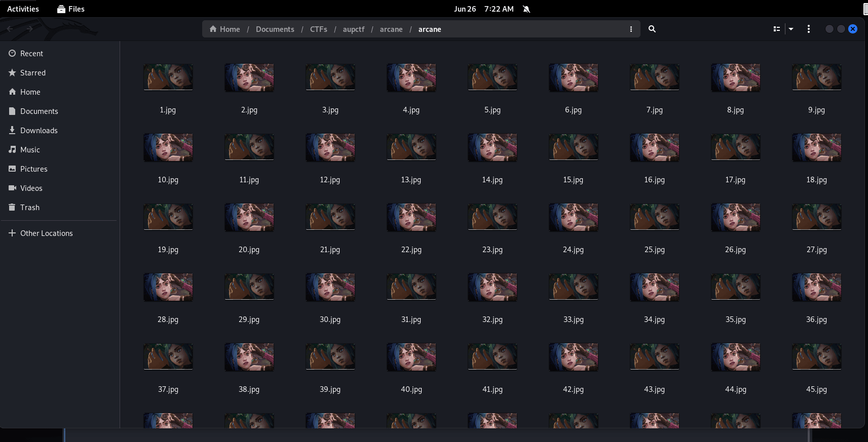This screenshot has width=868, height=442.
Task: Select the 31.jpg thumbnail
Action: (x=411, y=287)
